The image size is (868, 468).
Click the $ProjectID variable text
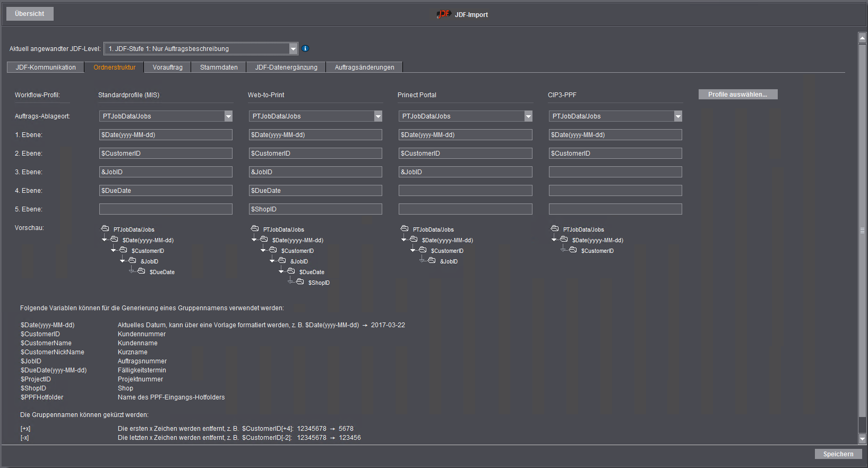coord(36,379)
